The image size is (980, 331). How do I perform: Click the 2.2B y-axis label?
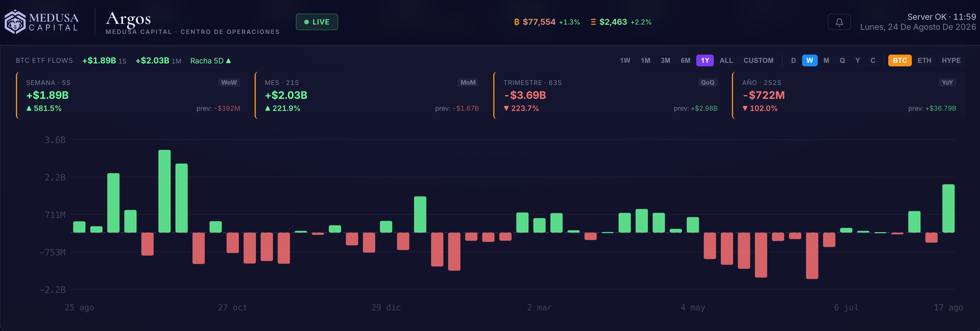click(55, 177)
